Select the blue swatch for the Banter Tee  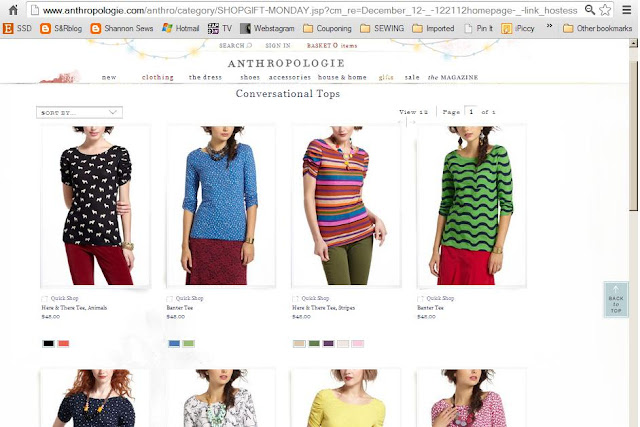point(174,344)
